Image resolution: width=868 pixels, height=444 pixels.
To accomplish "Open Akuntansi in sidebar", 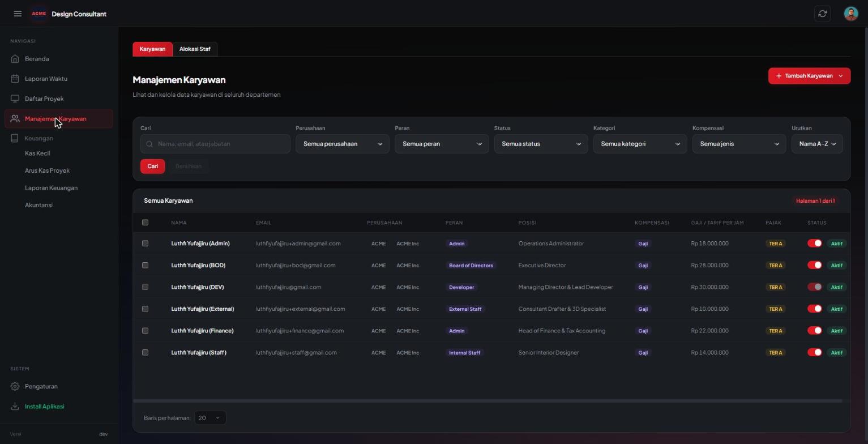I will point(39,205).
